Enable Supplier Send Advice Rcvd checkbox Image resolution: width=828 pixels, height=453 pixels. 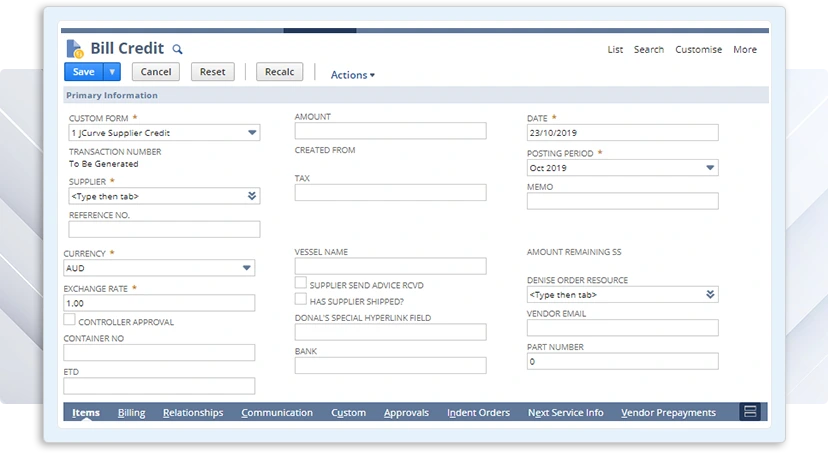point(300,282)
